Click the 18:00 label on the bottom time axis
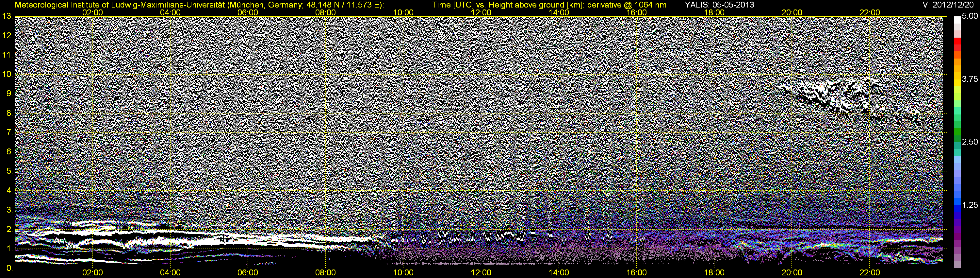This screenshot has height=278, width=980. pos(714,273)
